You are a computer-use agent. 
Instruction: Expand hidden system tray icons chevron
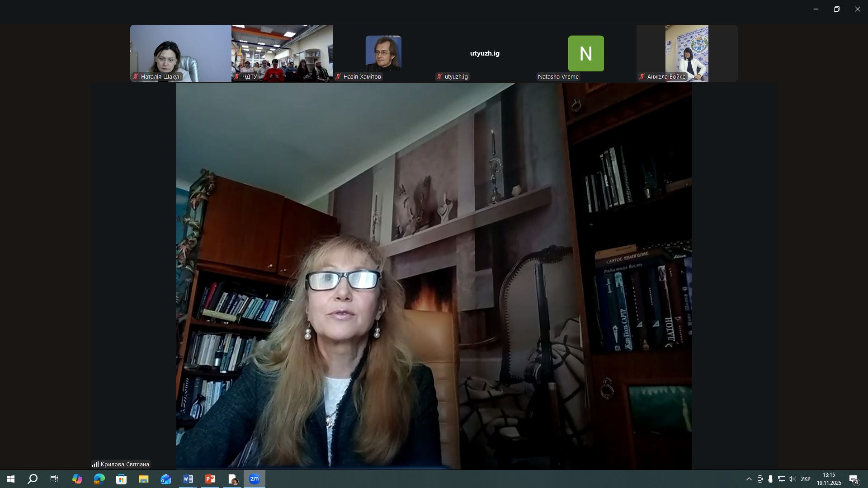click(x=749, y=479)
